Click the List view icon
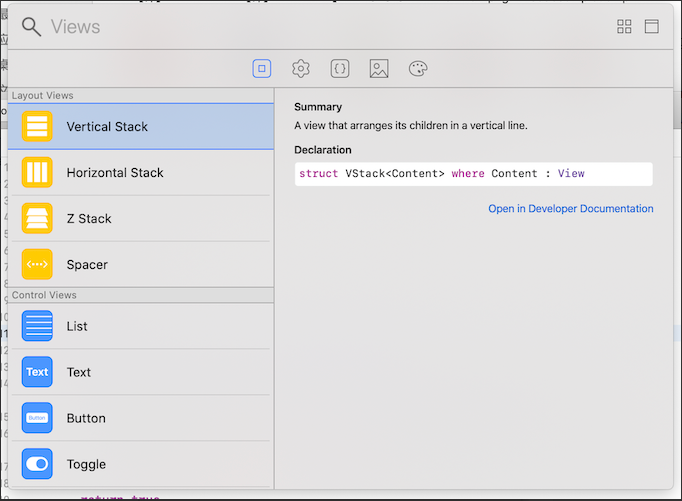The width and height of the screenshot is (682, 501). pos(37,327)
